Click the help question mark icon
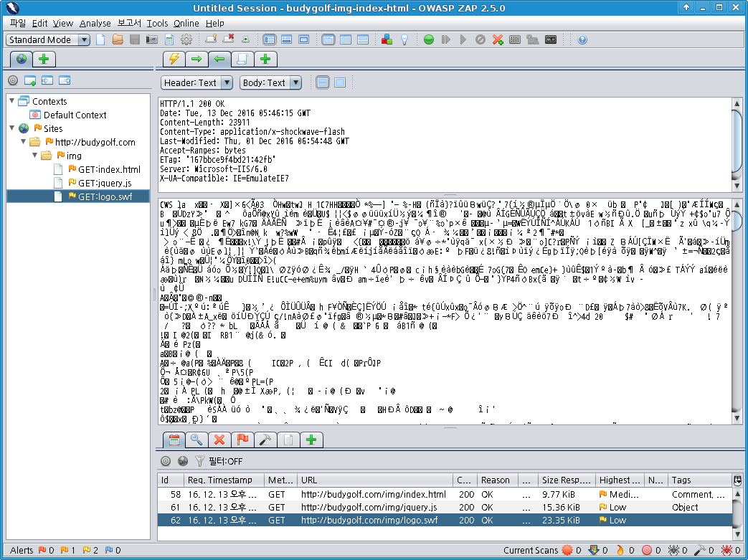Viewport: 748px width, 560px height. click(582, 39)
